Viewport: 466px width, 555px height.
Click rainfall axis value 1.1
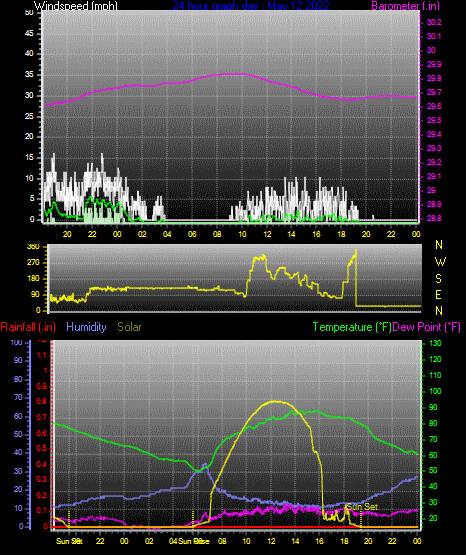coord(42,355)
